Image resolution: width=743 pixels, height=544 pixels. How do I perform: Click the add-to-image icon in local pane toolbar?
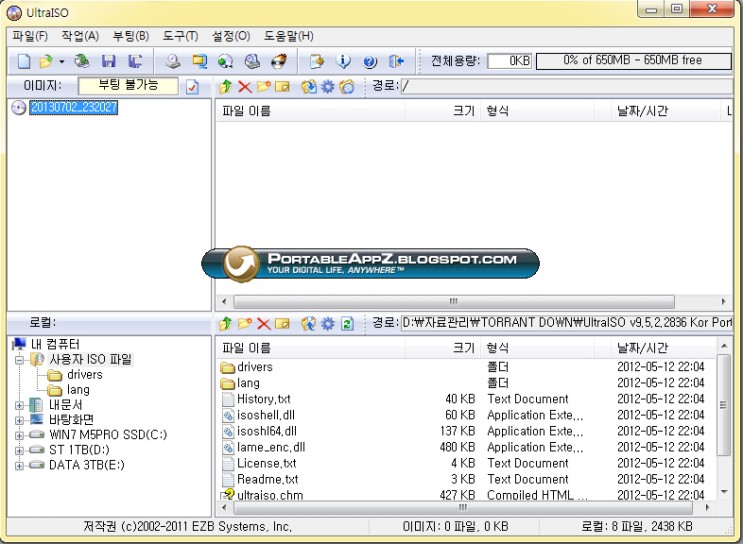tap(309, 324)
